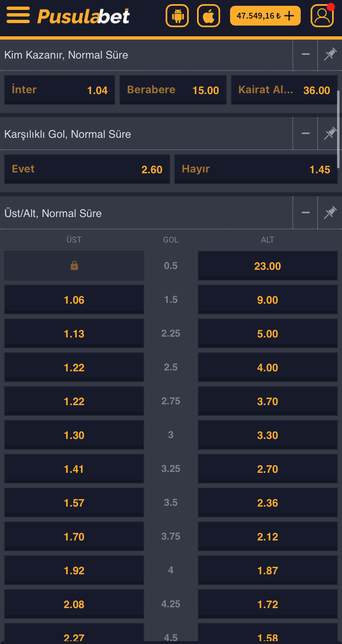Screen dimensions: 342x644
Task: Pin the Kim Kazanır market
Action: [x=330, y=54]
